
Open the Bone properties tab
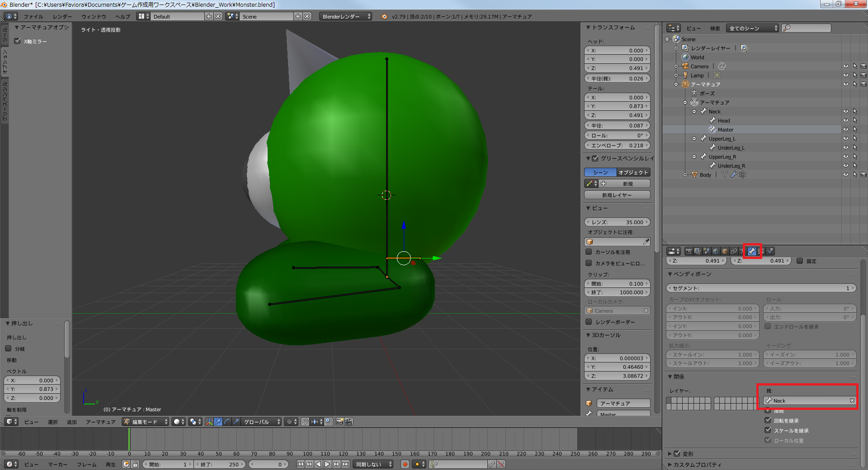[x=752, y=251]
